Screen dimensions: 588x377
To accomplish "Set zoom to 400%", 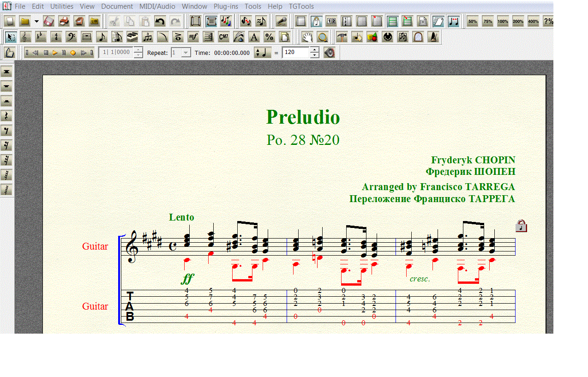I will [x=534, y=21].
